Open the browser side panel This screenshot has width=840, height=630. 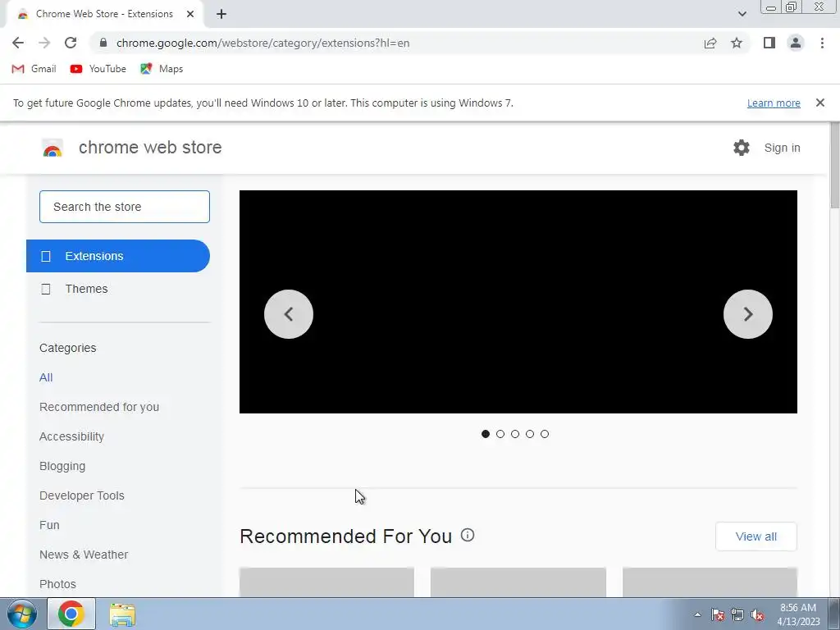(x=769, y=43)
